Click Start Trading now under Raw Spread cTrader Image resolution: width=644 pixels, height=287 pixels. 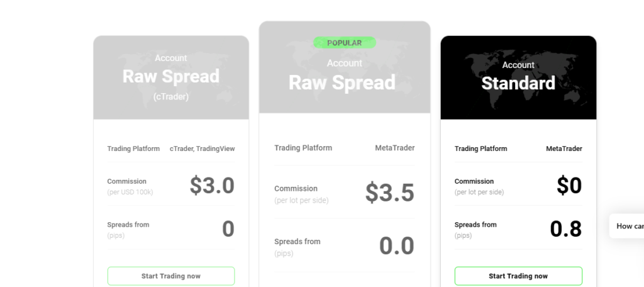tap(171, 276)
